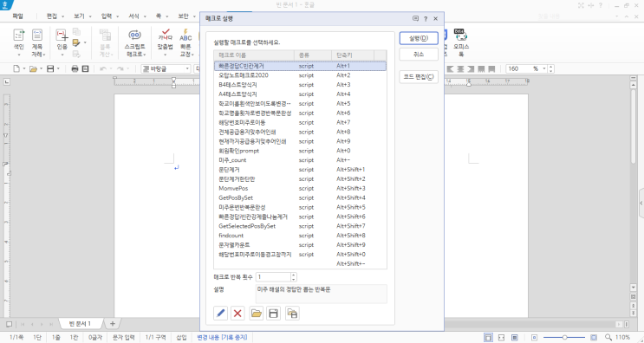Expand the 빠른 교정 dropdown arrow

(x=192, y=55)
